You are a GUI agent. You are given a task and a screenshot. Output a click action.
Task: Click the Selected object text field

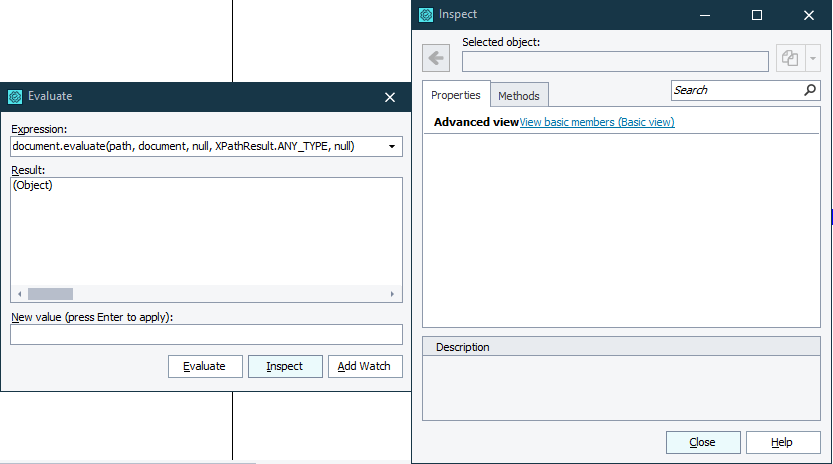[x=615, y=61]
